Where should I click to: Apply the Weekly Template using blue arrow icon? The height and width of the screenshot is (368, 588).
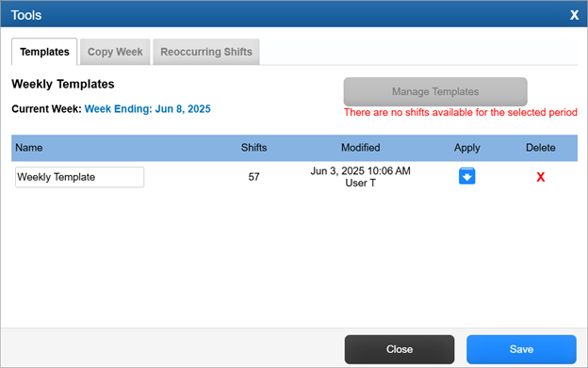466,176
